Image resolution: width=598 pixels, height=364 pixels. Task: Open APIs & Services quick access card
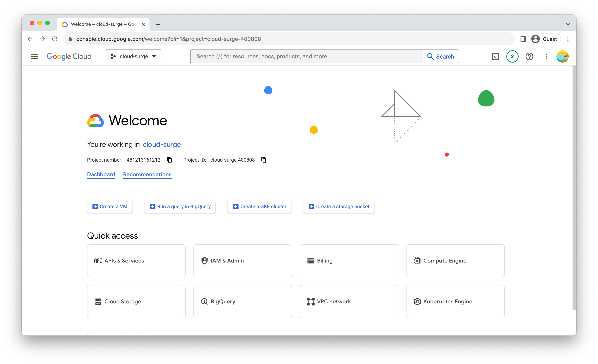pyautogui.click(x=136, y=261)
